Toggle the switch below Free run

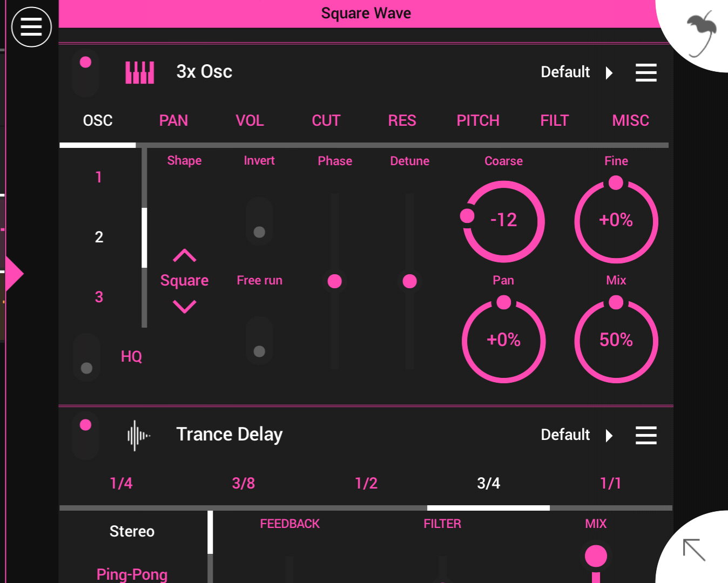259,341
